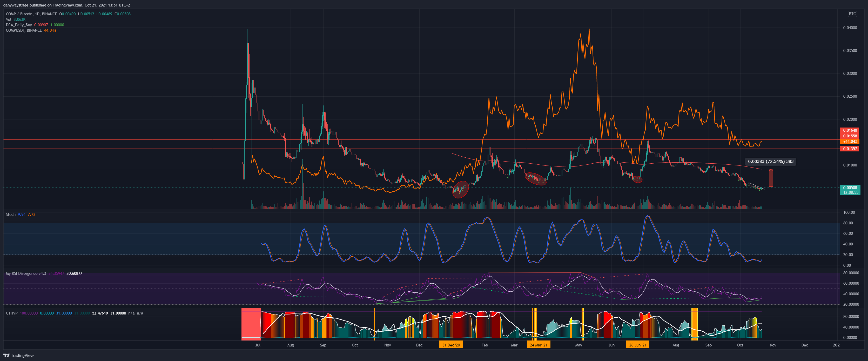Select the red price range measurement bar

(771, 178)
